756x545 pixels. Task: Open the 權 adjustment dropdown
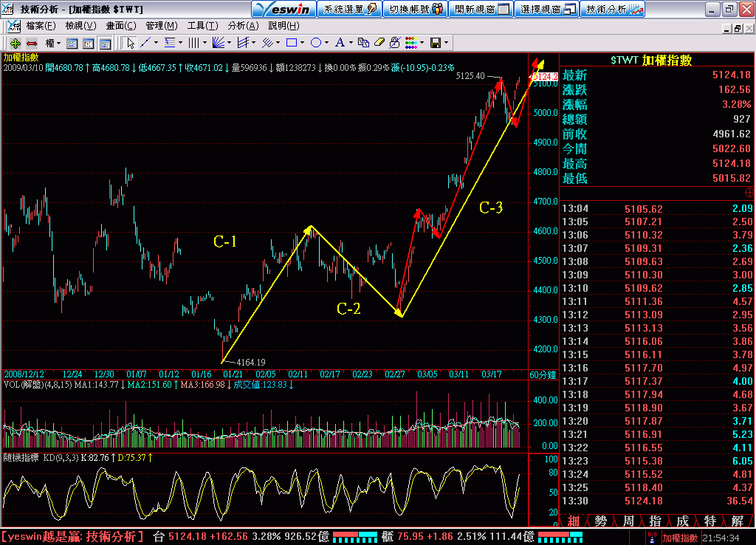point(52,44)
